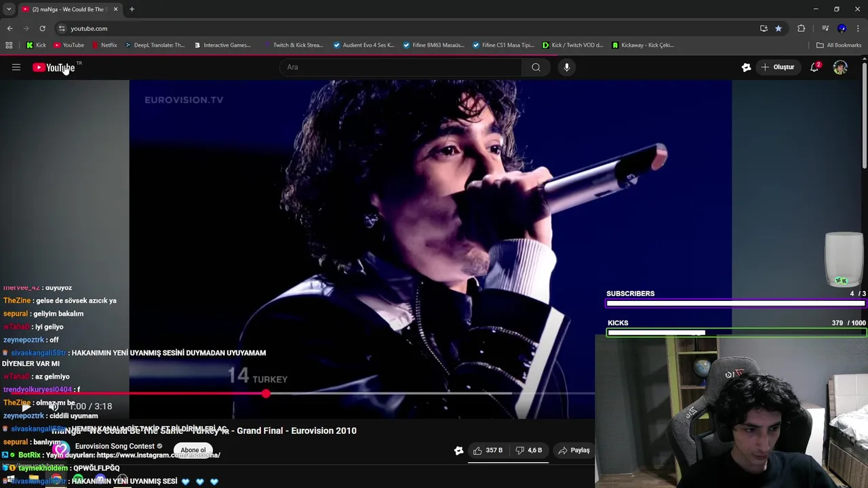The height and width of the screenshot is (488, 868).
Task: Open a new browser tab with plus
Action: click(132, 9)
